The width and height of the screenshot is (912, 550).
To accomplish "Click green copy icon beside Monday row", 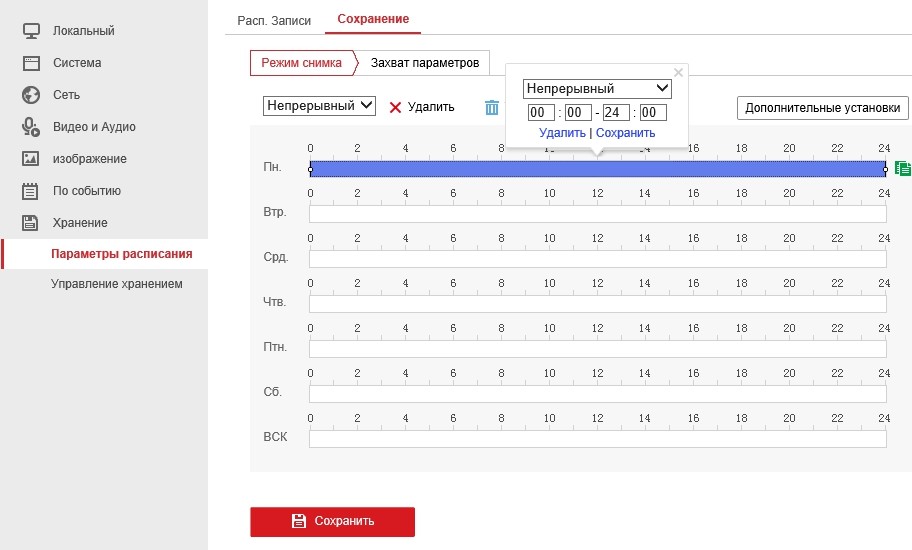I will click(902, 169).
